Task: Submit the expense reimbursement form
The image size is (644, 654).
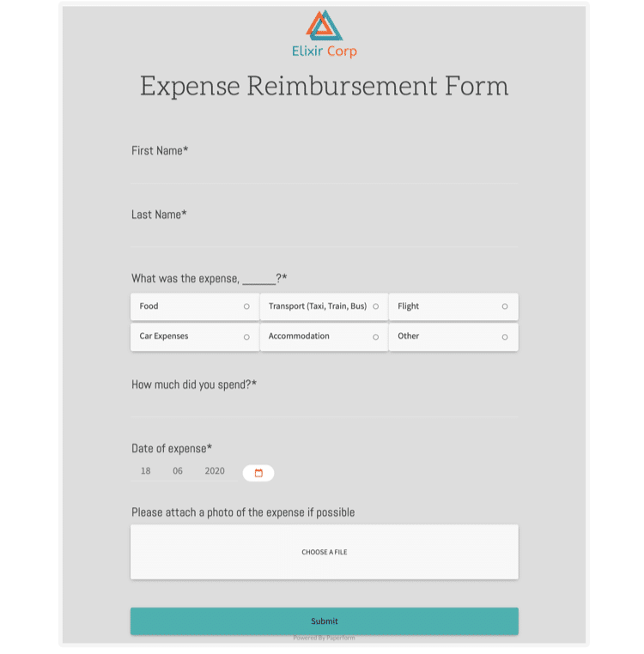Action: (324, 621)
